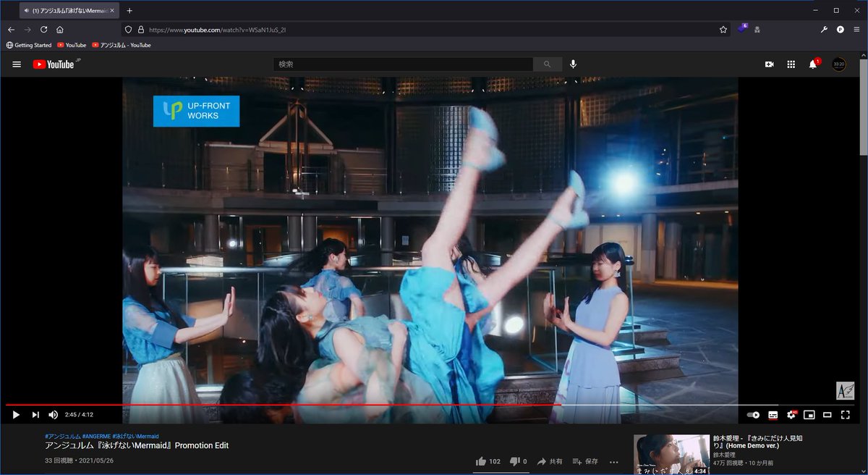Open the circled P toolbar icon
Screen dimensions: 868x475
(x=841, y=30)
